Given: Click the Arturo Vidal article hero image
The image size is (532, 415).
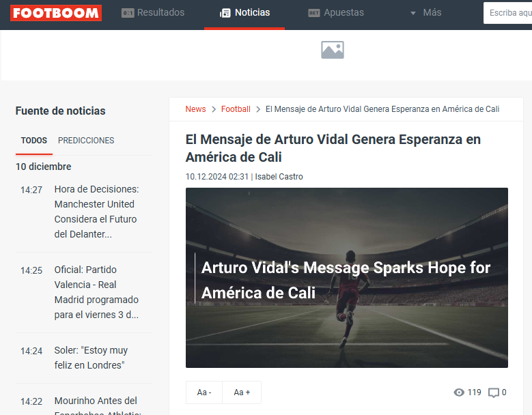Looking at the screenshot, I should [347, 278].
